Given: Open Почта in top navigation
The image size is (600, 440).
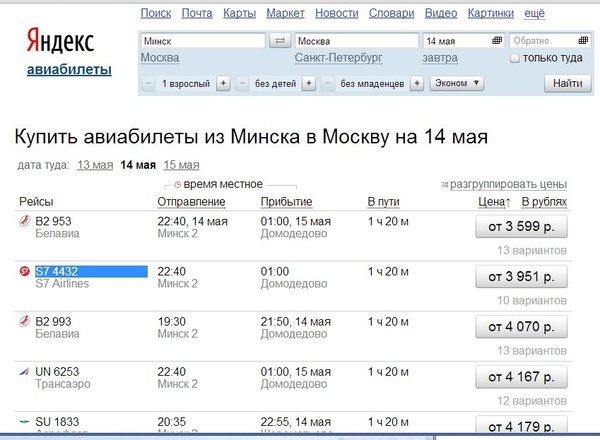Looking at the screenshot, I should point(197,13).
